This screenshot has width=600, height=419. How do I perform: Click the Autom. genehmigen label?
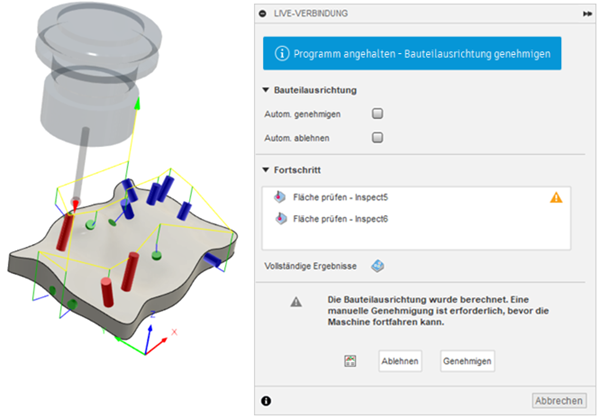tap(302, 114)
